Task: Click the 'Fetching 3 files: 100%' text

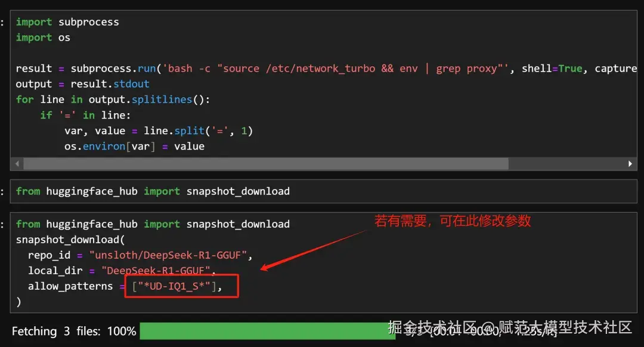Action: 74,331
